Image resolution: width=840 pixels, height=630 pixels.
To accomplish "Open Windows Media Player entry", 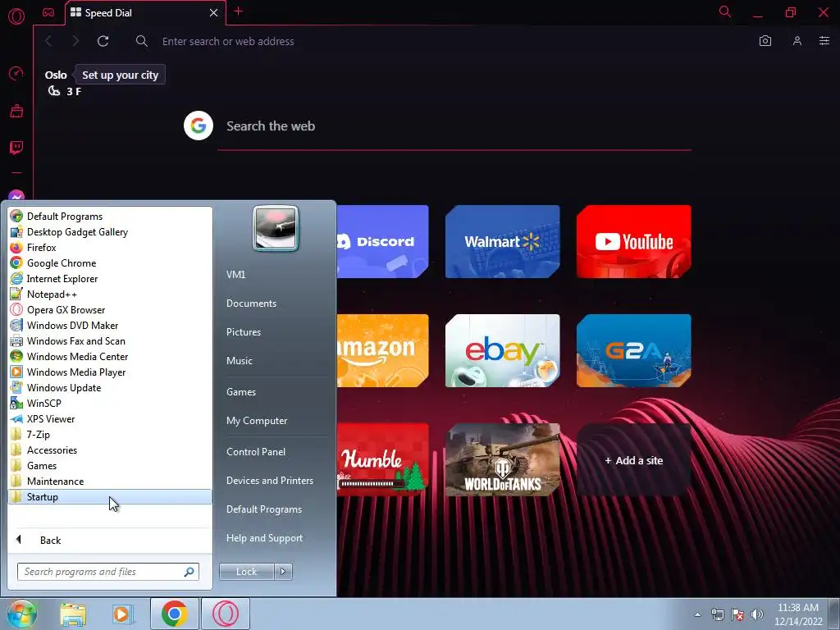I will [x=110, y=372].
